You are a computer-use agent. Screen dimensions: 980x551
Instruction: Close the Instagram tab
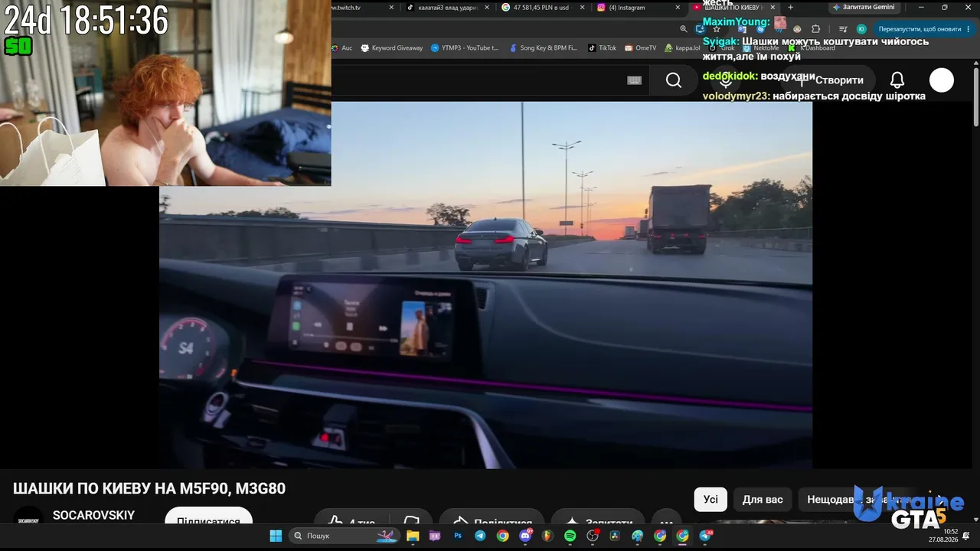[x=678, y=8]
